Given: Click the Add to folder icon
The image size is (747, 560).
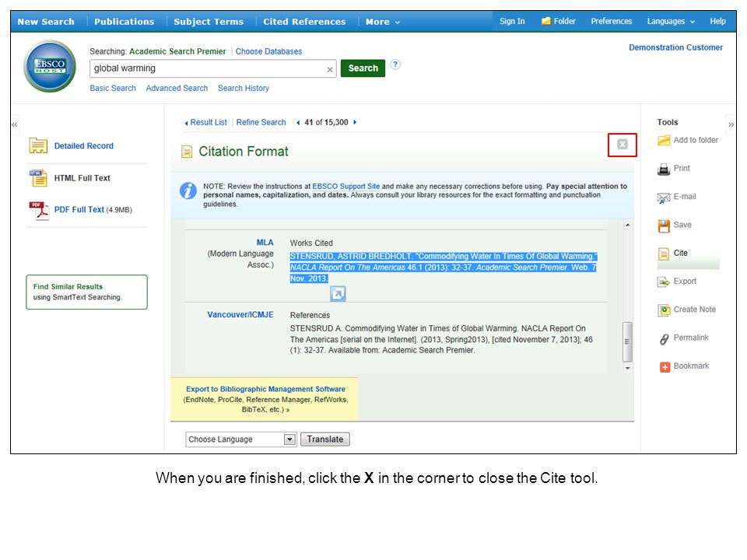Looking at the screenshot, I should coord(664,141).
